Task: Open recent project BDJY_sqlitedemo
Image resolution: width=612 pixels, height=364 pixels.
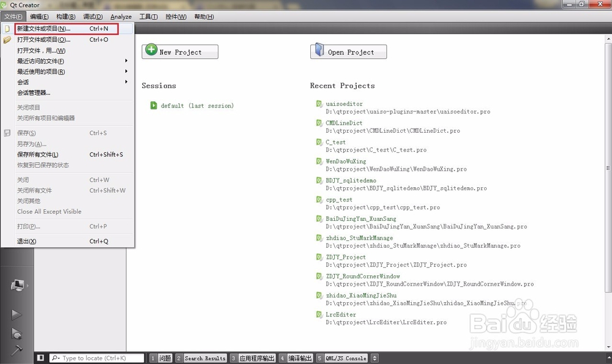Action: pos(351,180)
